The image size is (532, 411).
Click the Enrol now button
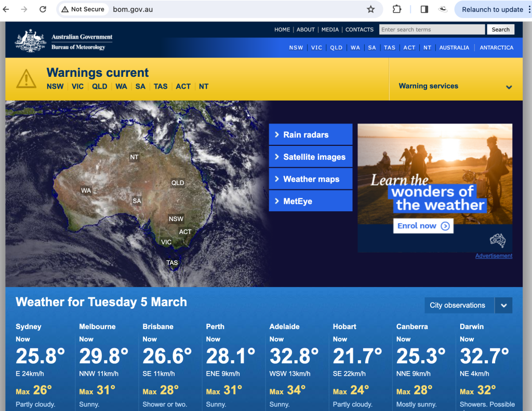tap(423, 226)
